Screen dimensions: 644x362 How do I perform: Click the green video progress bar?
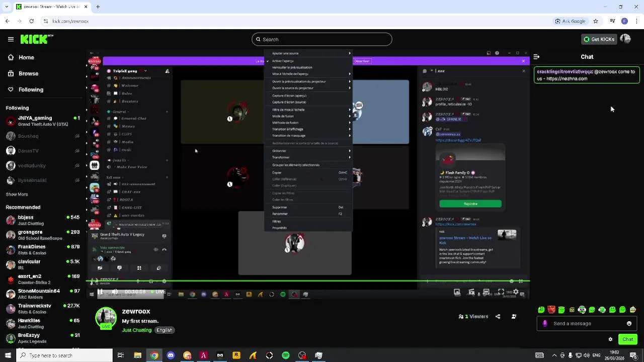(308, 281)
